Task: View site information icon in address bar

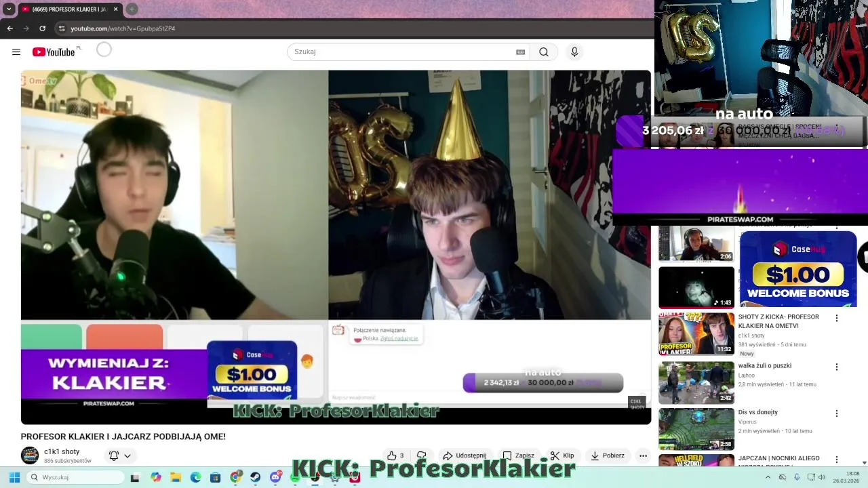Action: [x=61, y=28]
